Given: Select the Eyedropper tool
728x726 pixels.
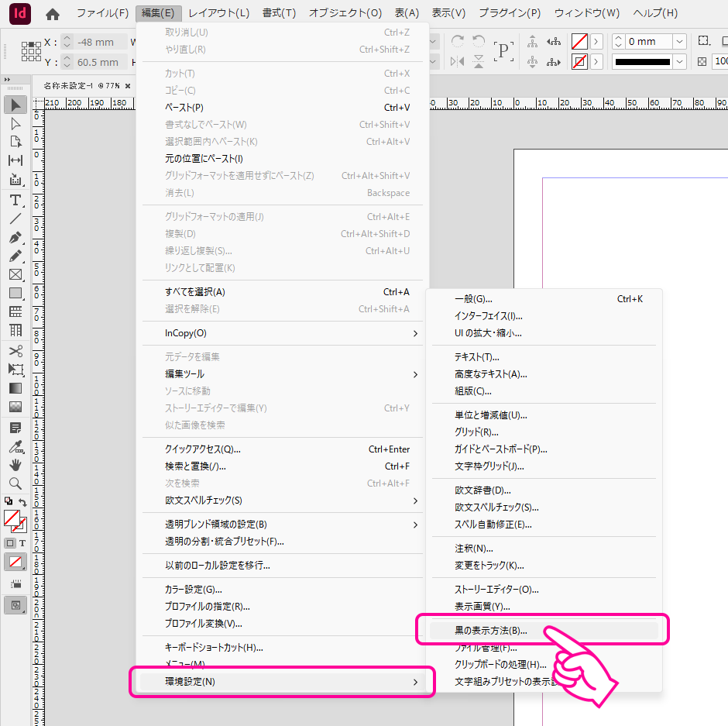Looking at the screenshot, I should tap(15, 447).
